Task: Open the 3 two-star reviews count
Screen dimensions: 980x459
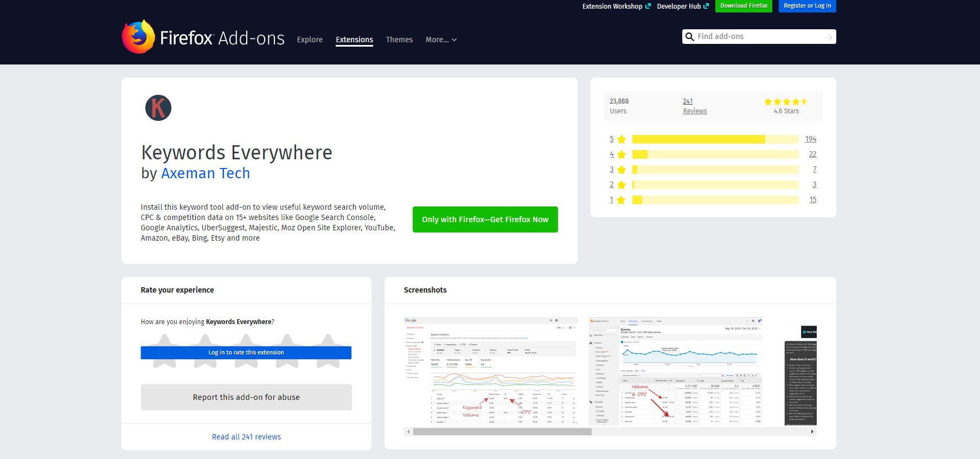Action: click(815, 185)
